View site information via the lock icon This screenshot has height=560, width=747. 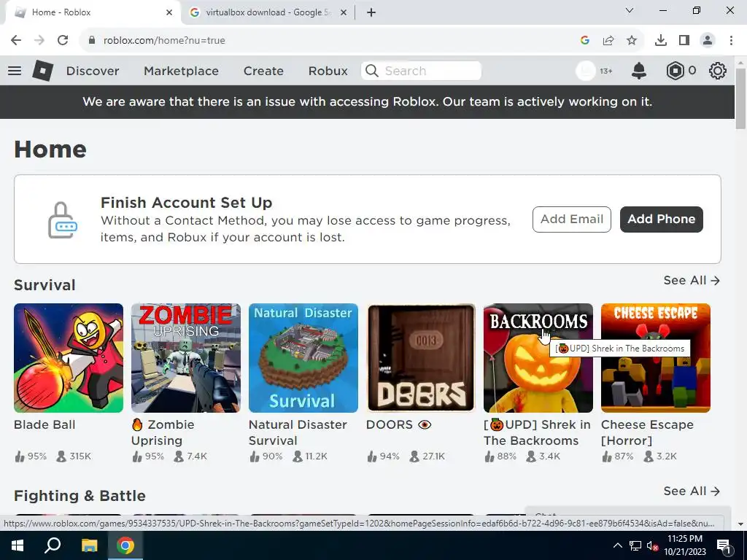click(91, 40)
